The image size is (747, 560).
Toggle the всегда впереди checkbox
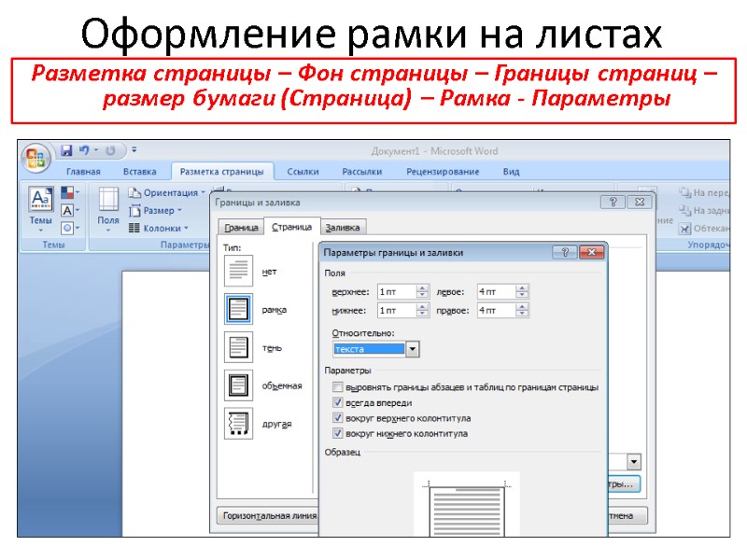(338, 402)
